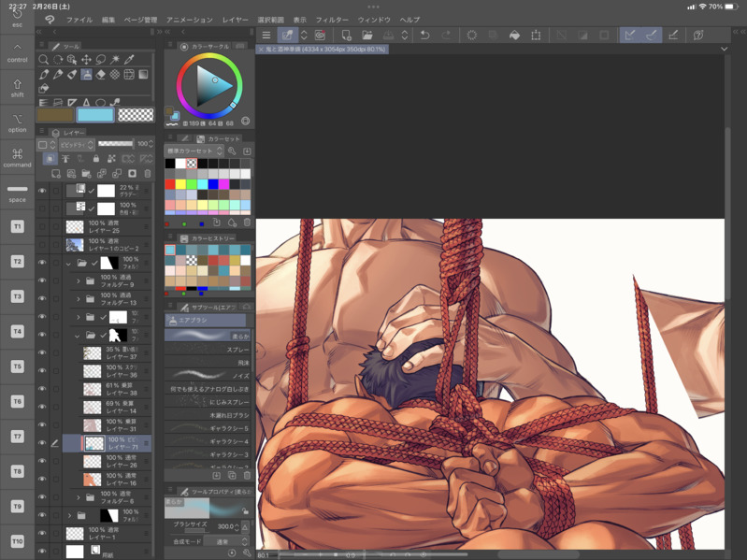The image size is (747, 560).
Task: Open the フィルター menu
Action: tap(332, 20)
